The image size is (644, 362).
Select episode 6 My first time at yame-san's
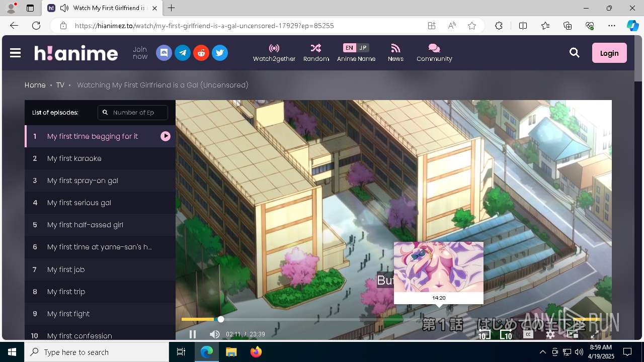pos(100,247)
